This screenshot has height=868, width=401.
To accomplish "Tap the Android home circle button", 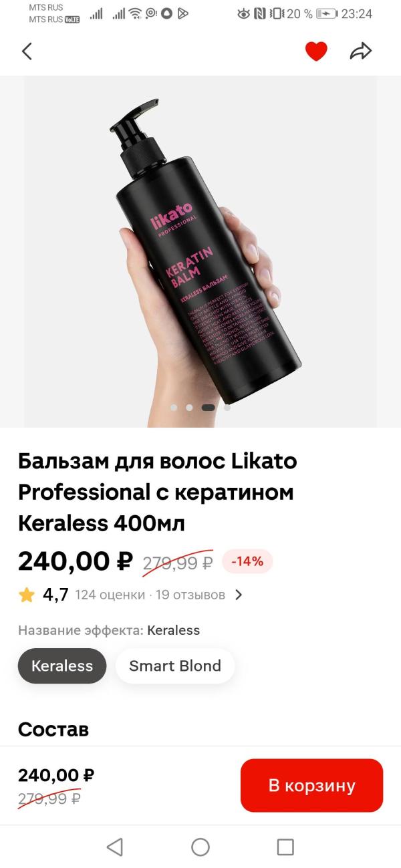I will [x=200, y=847].
